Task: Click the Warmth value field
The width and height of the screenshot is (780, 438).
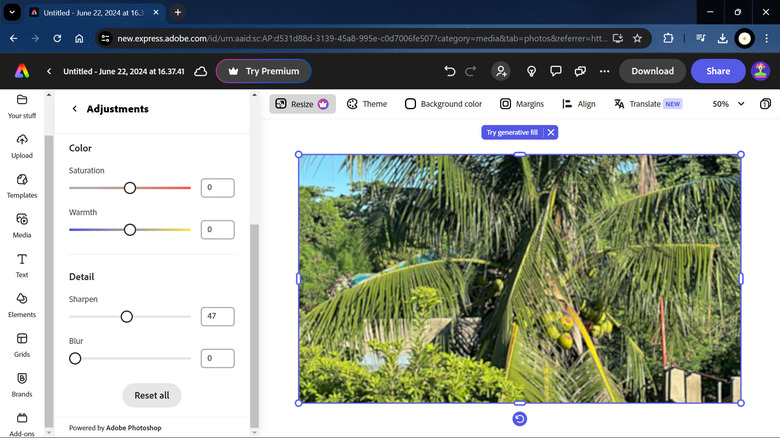Action: 217,229
